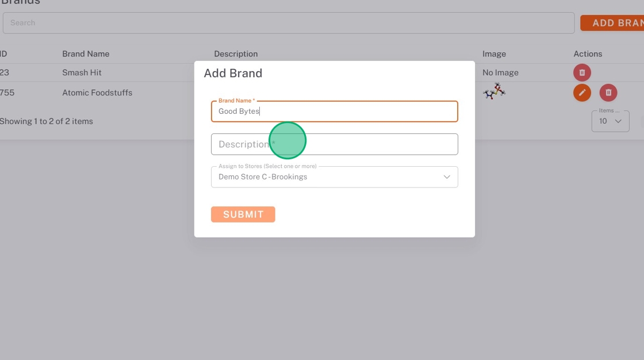Viewport: 644px width, 360px height.
Task: Select the Atomic Foodstuffs brand name
Action: [x=97, y=93]
